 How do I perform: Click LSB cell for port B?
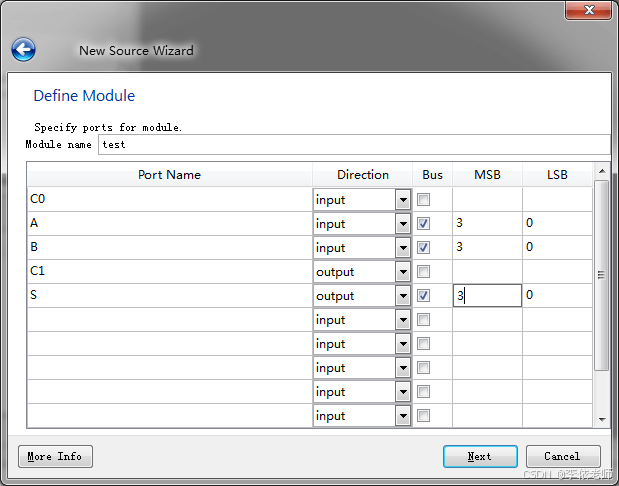[557, 248]
